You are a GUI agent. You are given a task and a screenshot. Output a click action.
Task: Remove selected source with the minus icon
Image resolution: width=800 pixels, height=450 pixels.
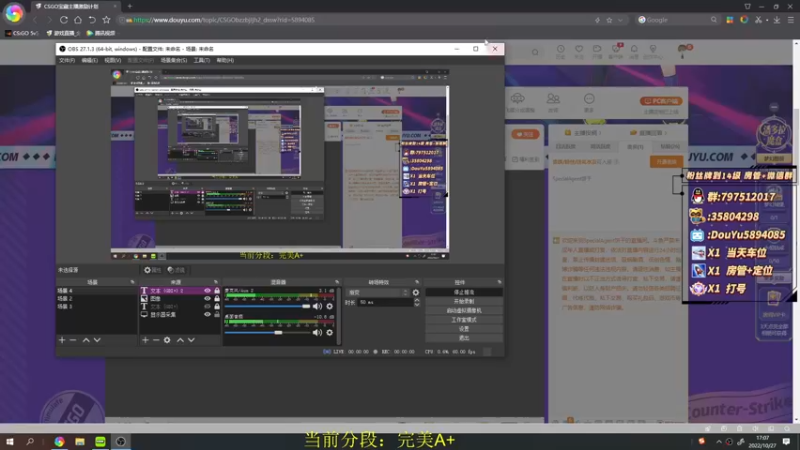click(156, 340)
